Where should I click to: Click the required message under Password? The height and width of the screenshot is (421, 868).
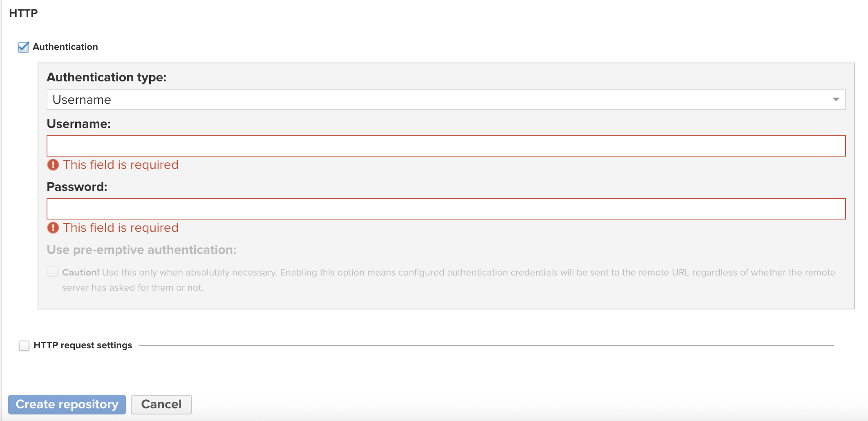(121, 228)
